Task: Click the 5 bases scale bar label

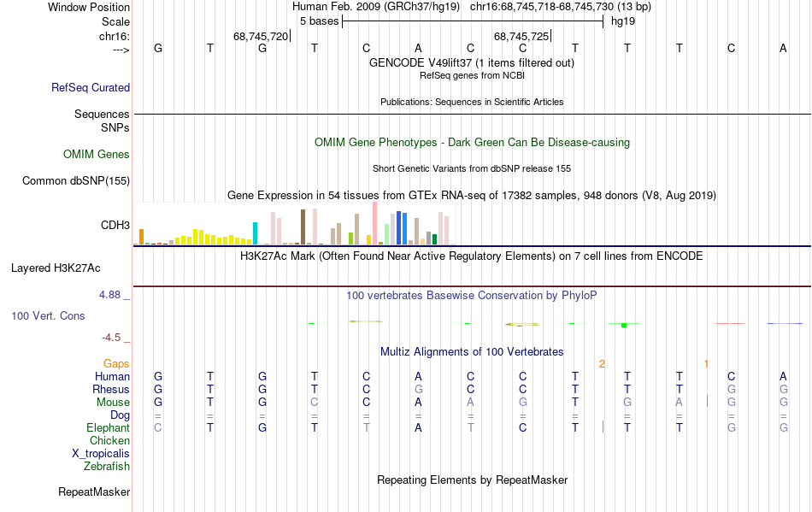Action: point(319,21)
